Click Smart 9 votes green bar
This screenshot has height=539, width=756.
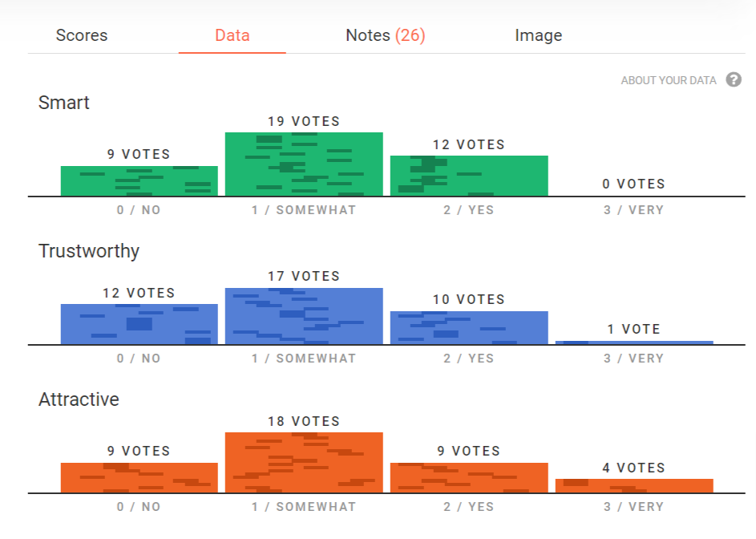point(139,181)
